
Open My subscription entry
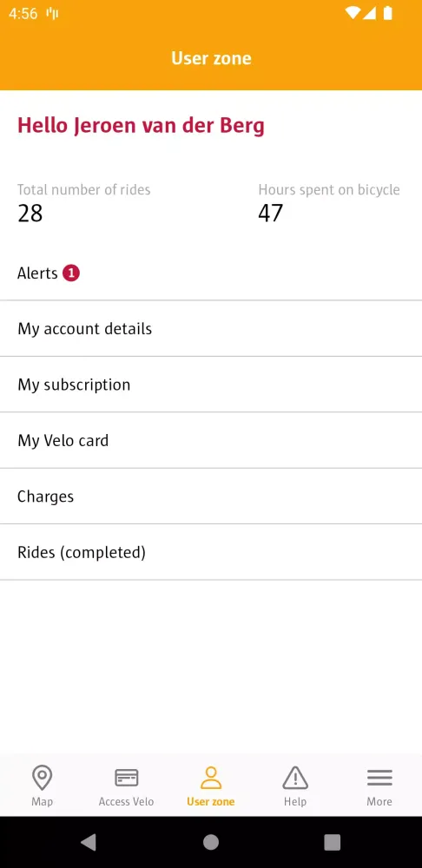click(211, 385)
